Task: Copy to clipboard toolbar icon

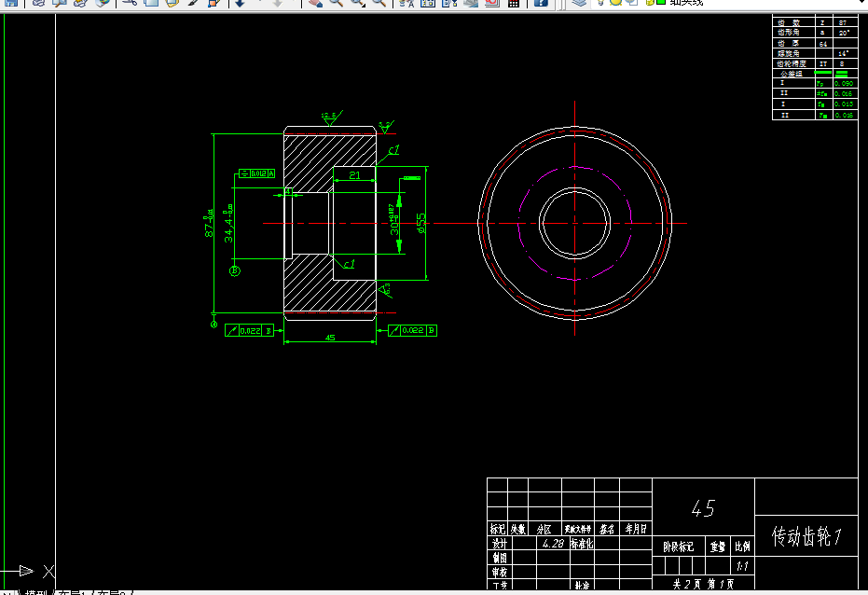Action: [x=151, y=3]
